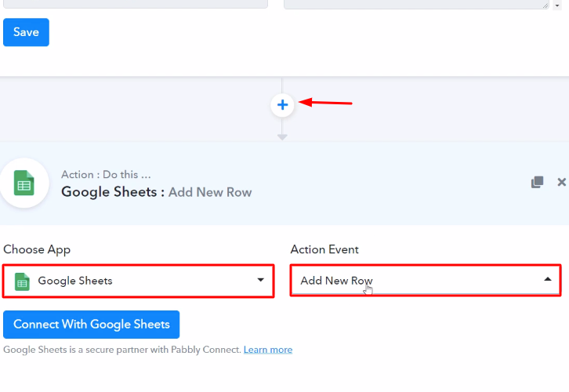This screenshot has width=569, height=392.
Task: Expand the Action Event dropdown arrow
Action: (x=547, y=279)
